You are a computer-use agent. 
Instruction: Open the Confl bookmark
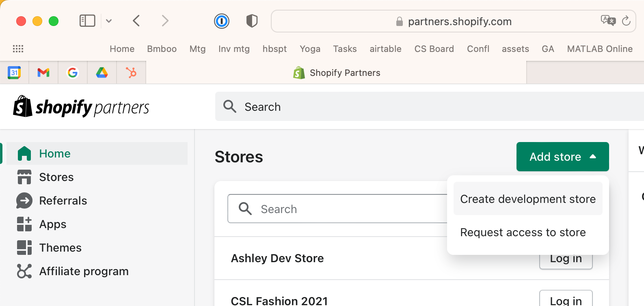(478, 49)
